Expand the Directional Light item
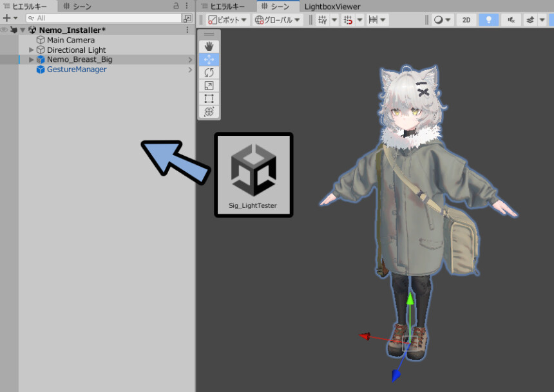 coord(31,50)
